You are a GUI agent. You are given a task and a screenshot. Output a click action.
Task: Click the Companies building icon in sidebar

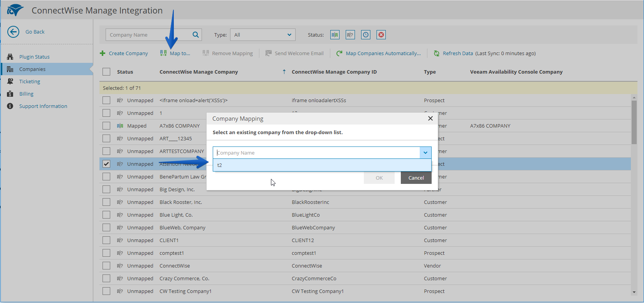(x=10, y=69)
